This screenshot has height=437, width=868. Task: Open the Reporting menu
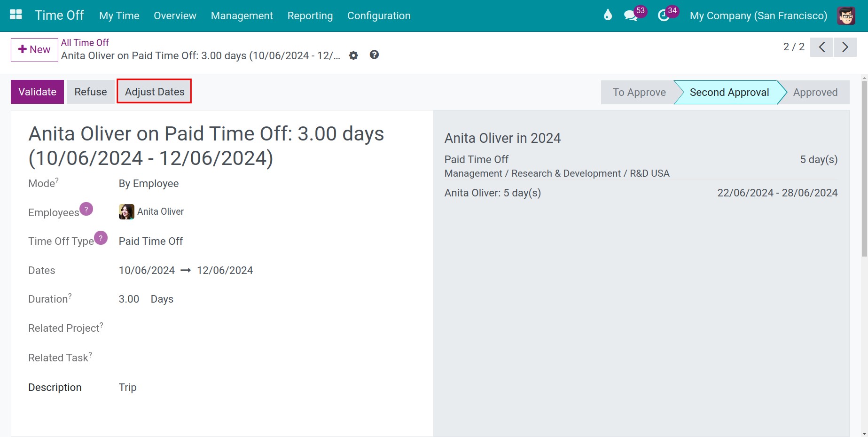[x=310, y=16]
